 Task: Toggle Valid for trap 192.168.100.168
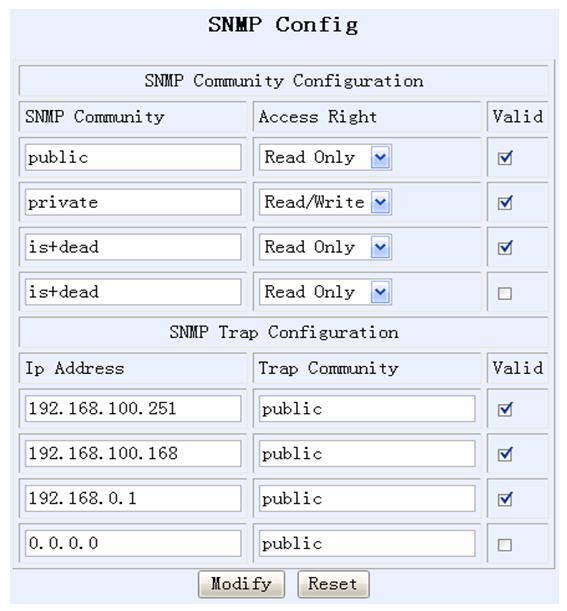coord(505,454)
